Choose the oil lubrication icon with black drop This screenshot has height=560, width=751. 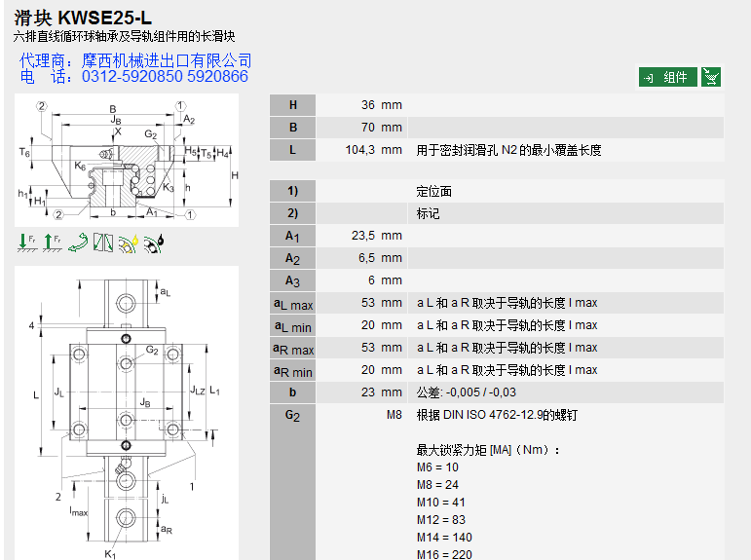point(154,243)
